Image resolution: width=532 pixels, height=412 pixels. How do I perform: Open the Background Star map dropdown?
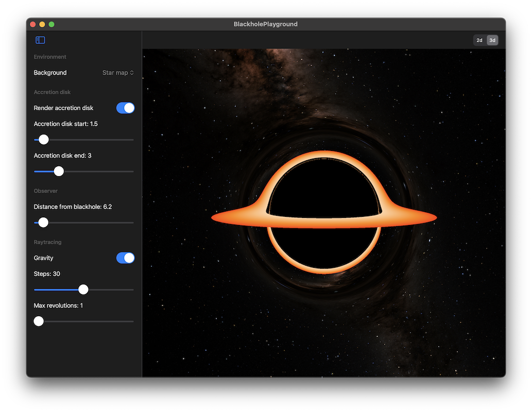point(118,73)
